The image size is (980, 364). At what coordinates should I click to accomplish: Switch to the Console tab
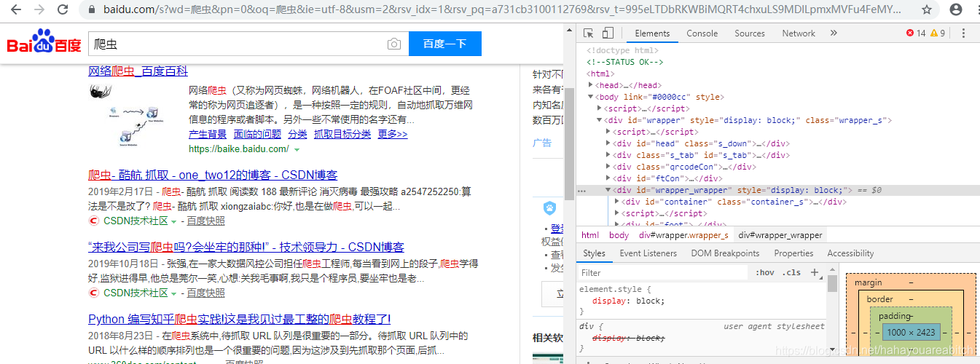[702, 33]
